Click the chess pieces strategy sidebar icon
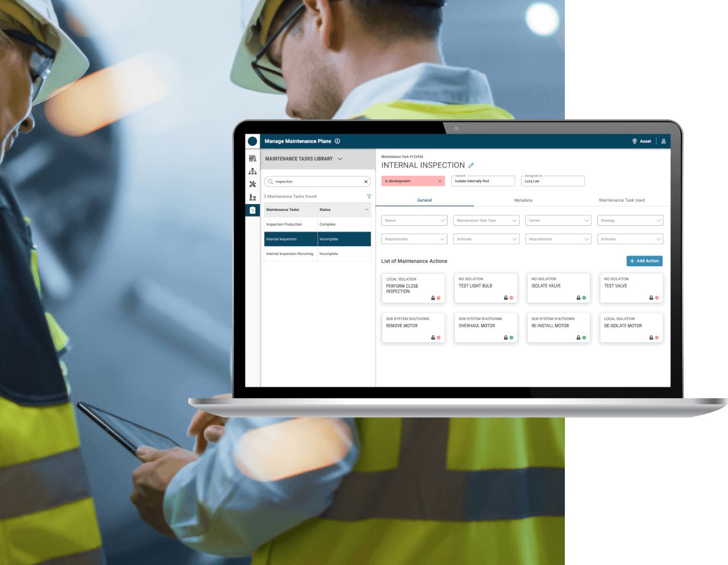728x565 pixels. tap(252, 197)
